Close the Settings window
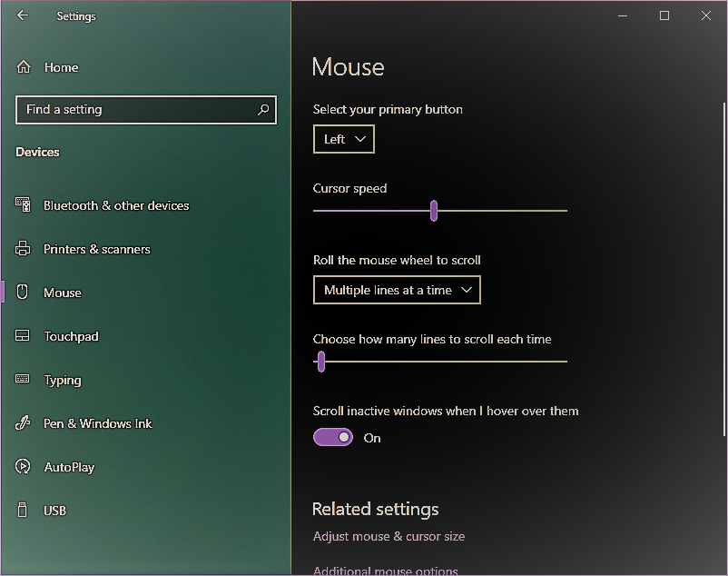The height and width of the screenshot is (576, 728). coord(706,15)
